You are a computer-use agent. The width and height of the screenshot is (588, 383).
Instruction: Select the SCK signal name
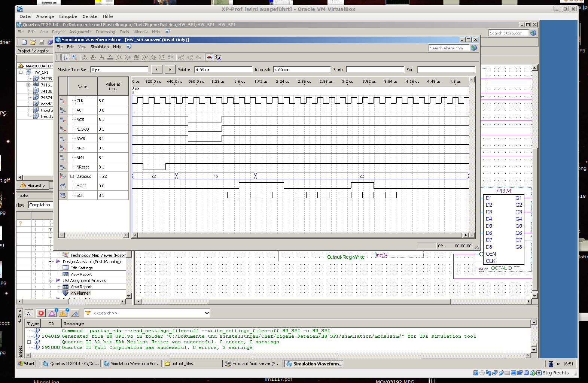pyautogui.click(x=80, y=195)
